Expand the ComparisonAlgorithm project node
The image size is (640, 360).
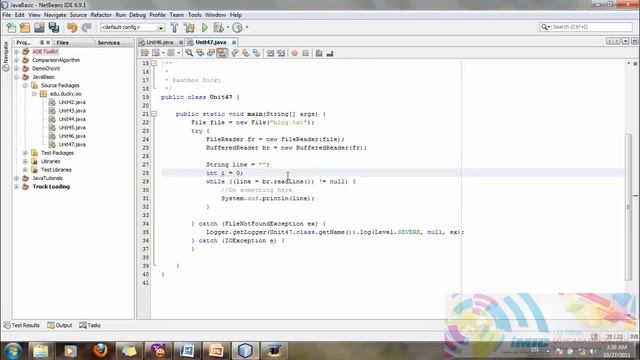point(17,60)
